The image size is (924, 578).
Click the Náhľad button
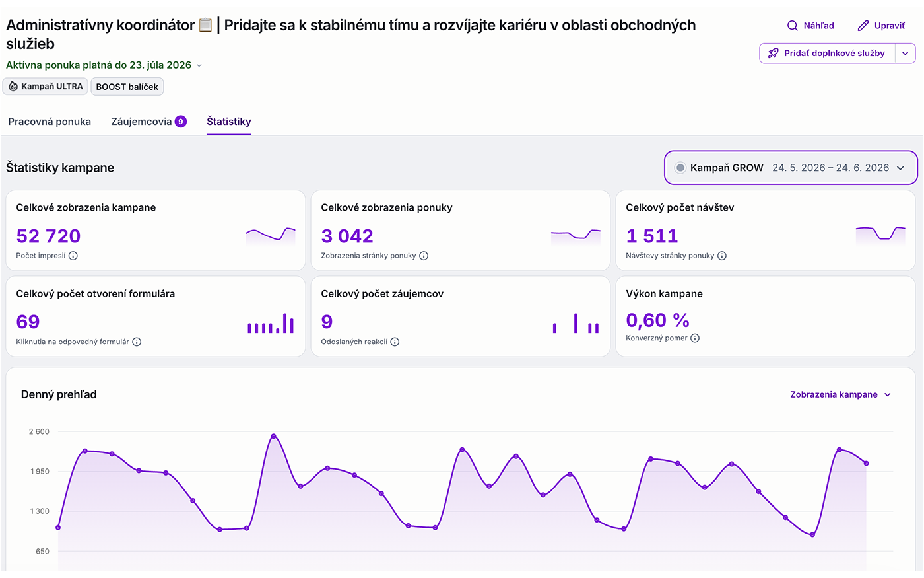pyautogui.click(x=810, y=26)
